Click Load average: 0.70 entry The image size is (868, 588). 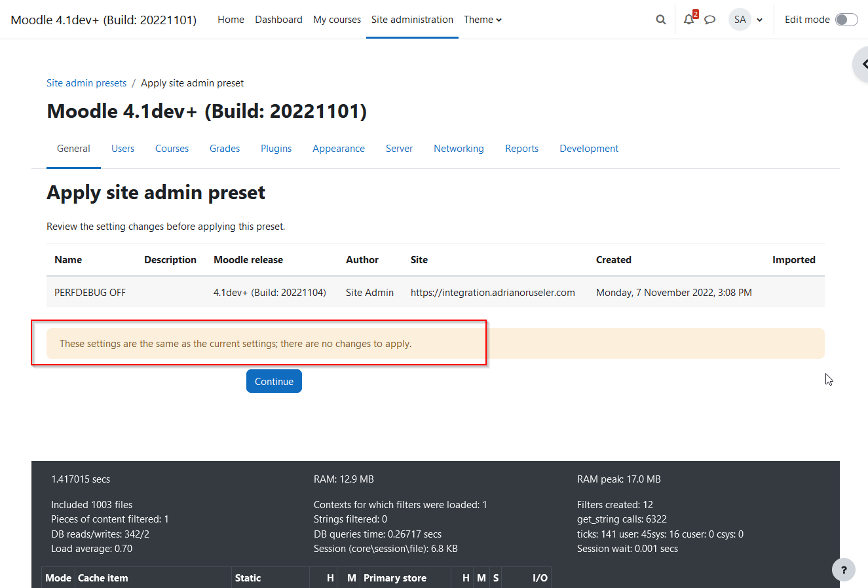(92, 549)
